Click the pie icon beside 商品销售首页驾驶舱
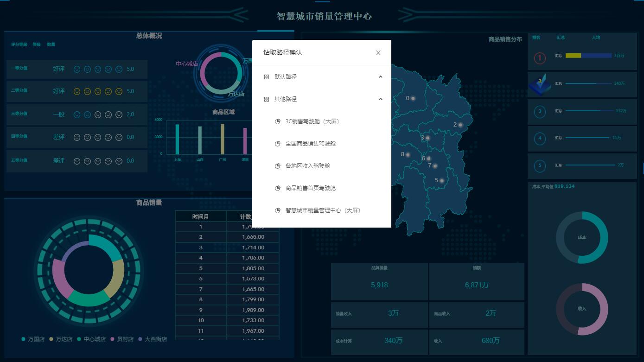This screenshot has height=362, width=644. pos(278,188)
